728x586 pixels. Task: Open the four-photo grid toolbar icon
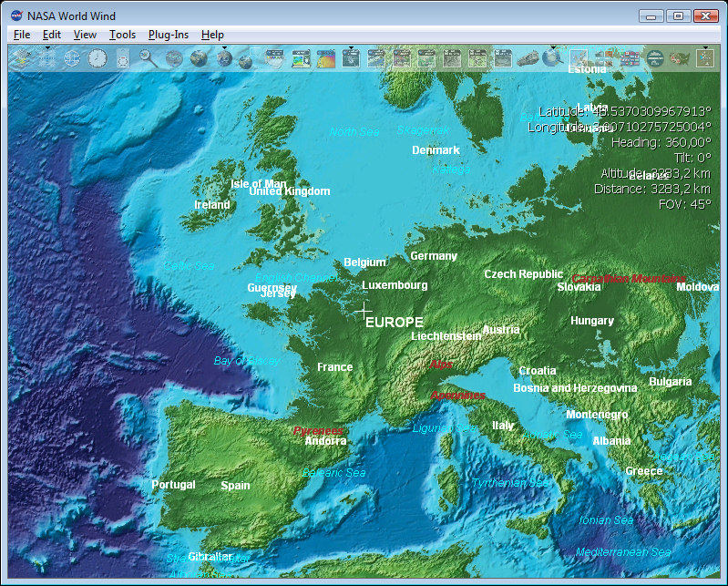(604, 58)
